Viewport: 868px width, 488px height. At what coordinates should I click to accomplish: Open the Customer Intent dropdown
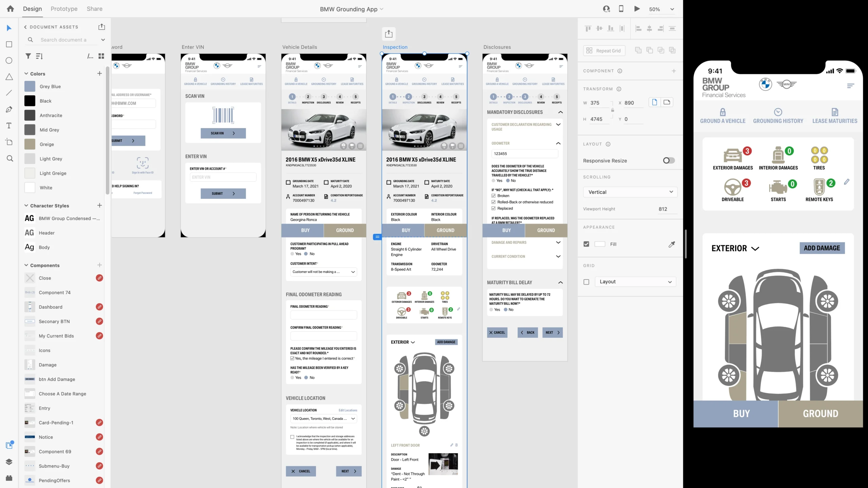(x=323, y=272)
